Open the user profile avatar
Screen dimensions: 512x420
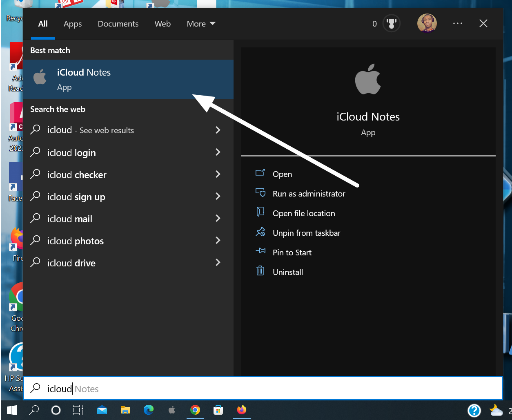pyautogui.click(x=427, y=23)
